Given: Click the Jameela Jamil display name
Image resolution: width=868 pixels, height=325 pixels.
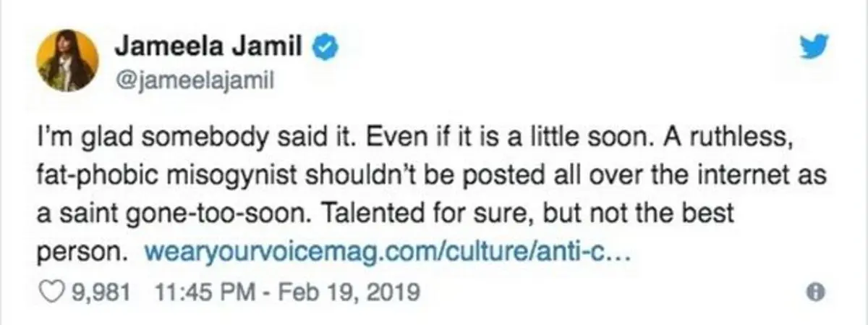Looking at the screenshot, I should coord(210,49).
